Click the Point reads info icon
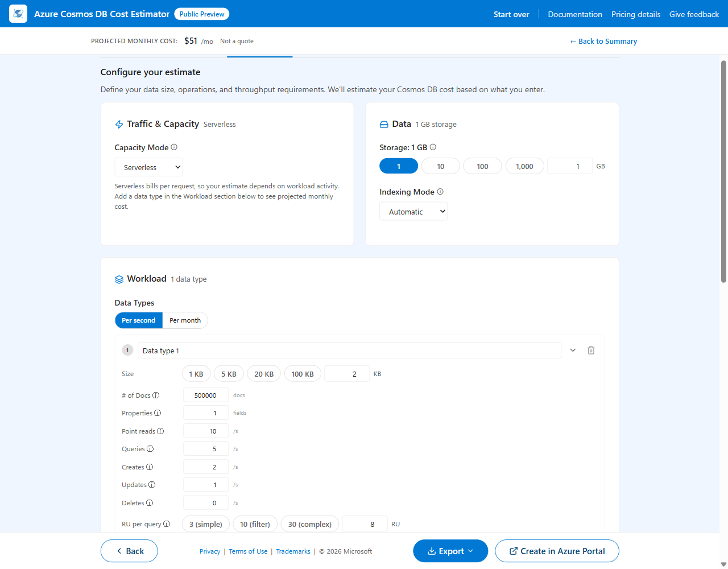The image size is (728, 569). [x=160, y=431]
